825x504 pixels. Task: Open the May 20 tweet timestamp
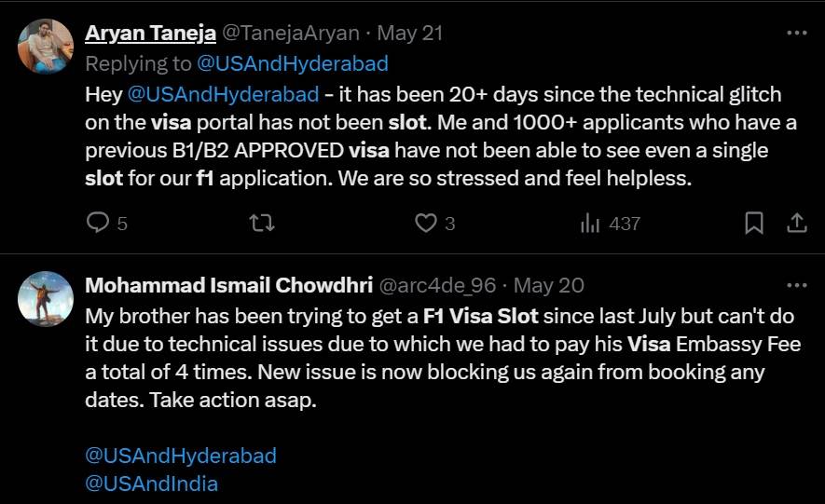click(x=549, y=284)
